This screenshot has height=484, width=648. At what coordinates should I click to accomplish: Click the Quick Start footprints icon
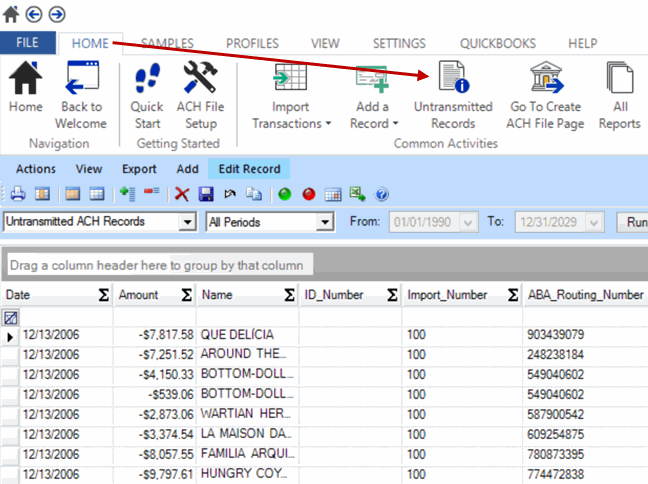point(147,96)
